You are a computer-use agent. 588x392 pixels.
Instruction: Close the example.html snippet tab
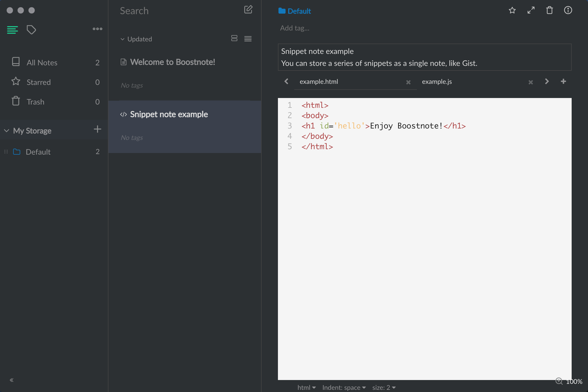[x=408, y=82]
